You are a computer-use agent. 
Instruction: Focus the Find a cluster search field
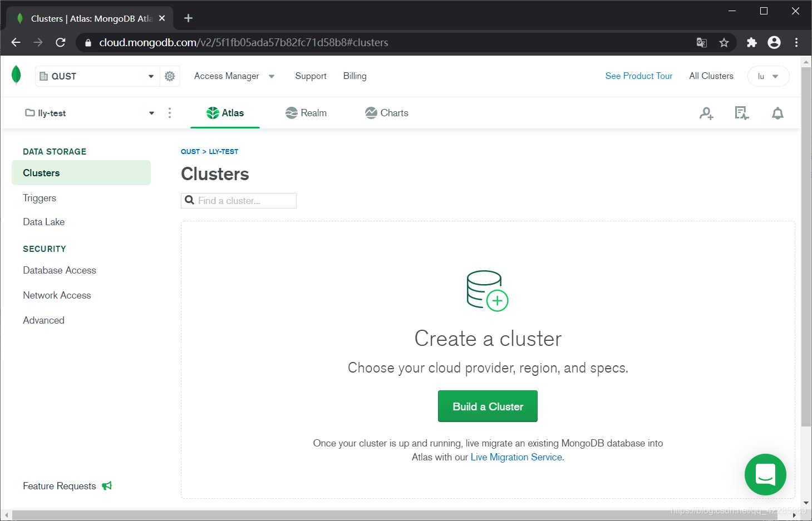tap(239, 201)
